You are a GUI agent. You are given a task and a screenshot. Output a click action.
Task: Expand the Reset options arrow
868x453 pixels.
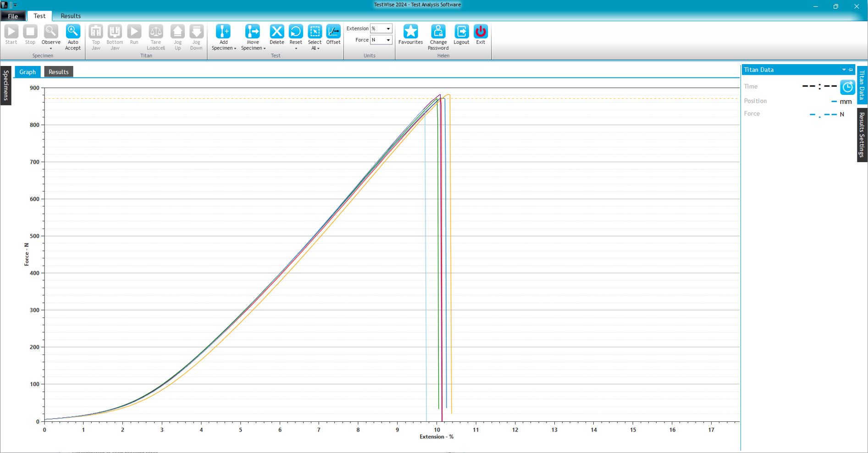tap(296, 49)
